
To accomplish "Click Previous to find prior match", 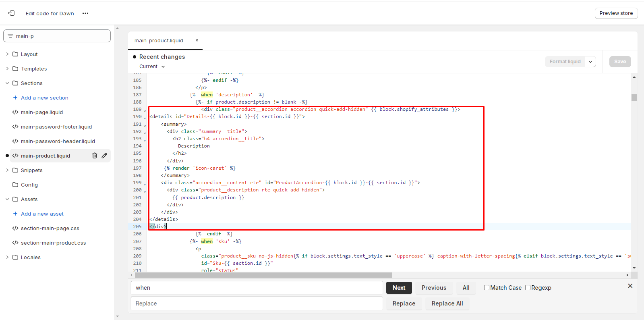I will [434, 288].
